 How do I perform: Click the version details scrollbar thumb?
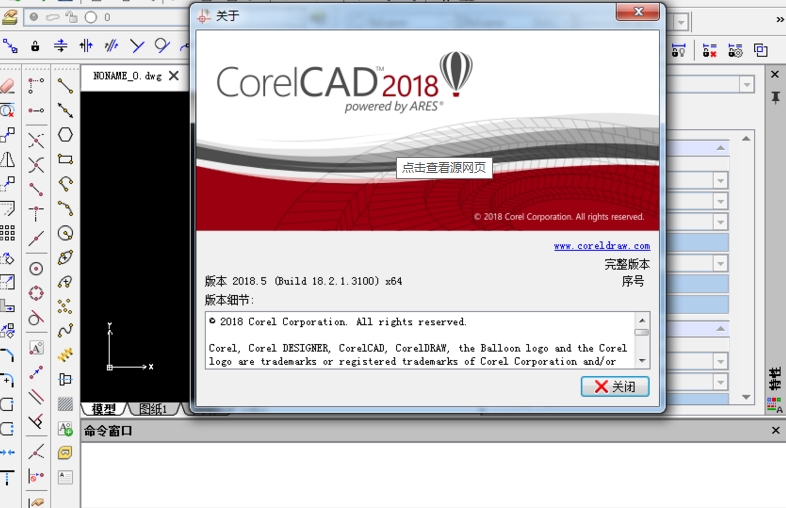[x=642, y=332]
